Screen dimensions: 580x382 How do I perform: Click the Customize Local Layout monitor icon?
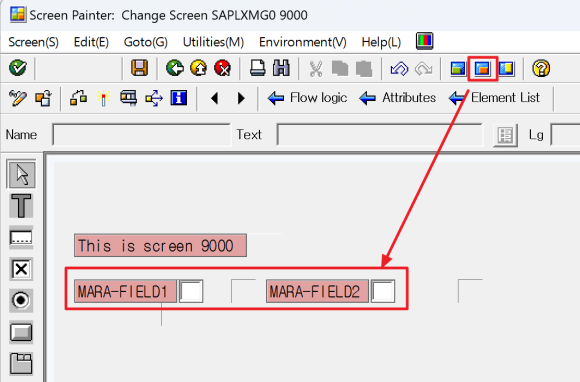point(425,41)
